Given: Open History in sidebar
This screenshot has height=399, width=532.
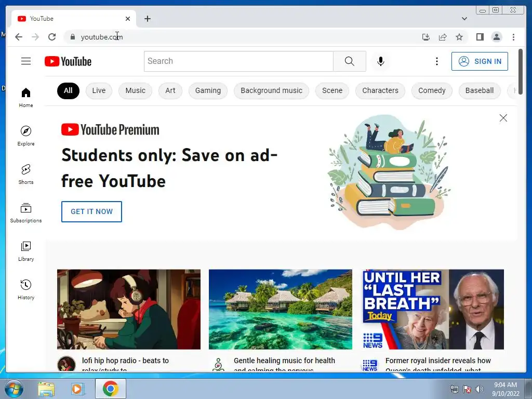Looking at the screenshot, I should (26, 289).
